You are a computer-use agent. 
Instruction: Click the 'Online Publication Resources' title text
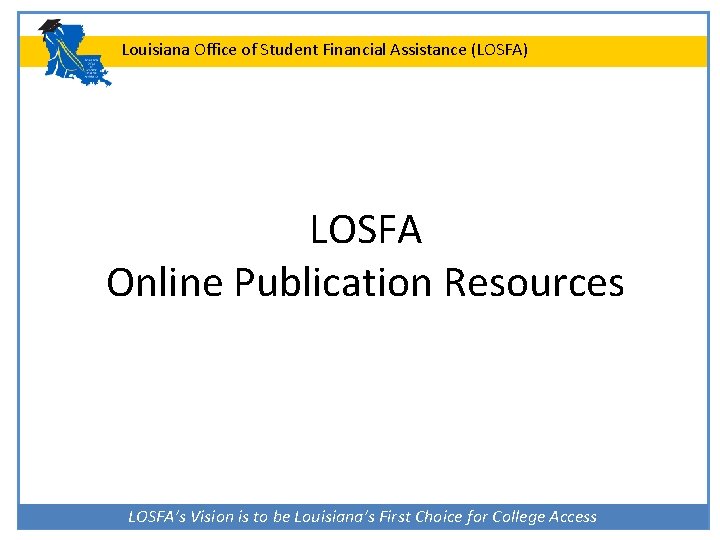[365, 282]
